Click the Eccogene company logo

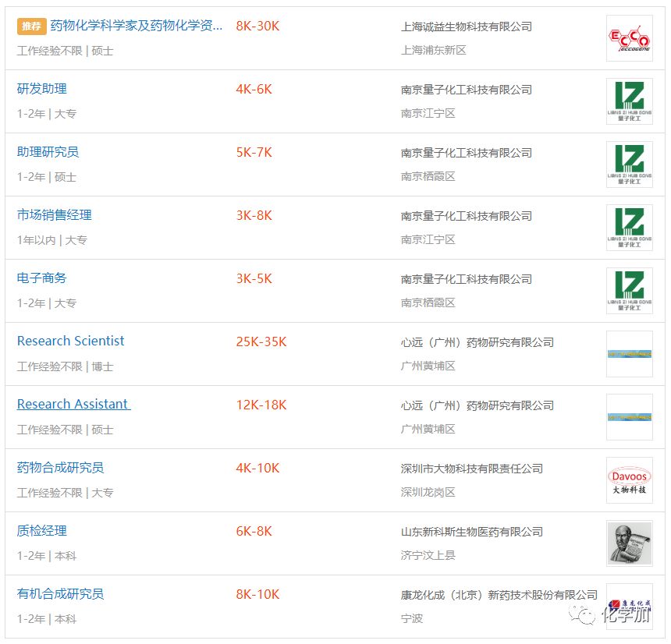630,38
